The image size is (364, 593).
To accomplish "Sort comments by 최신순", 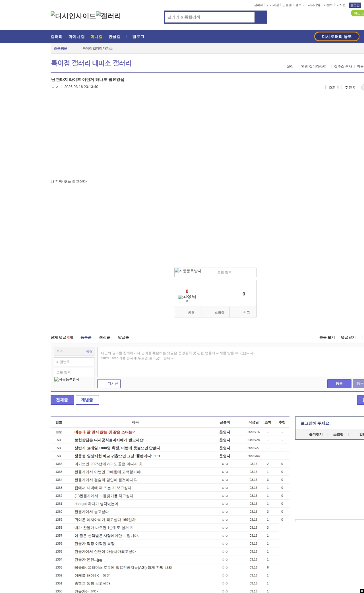I will click(105, 337).
